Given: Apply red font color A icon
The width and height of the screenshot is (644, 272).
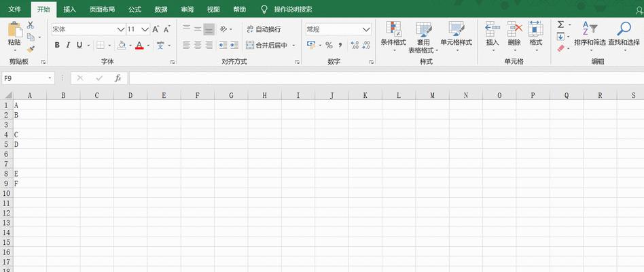Looking at the screenshot, I should click(x=139, y=45).
